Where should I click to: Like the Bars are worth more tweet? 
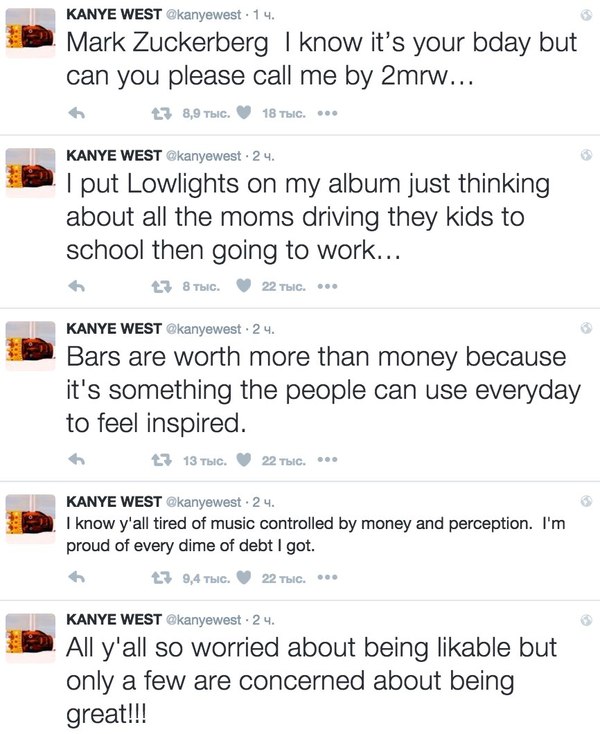pos(244,461)
